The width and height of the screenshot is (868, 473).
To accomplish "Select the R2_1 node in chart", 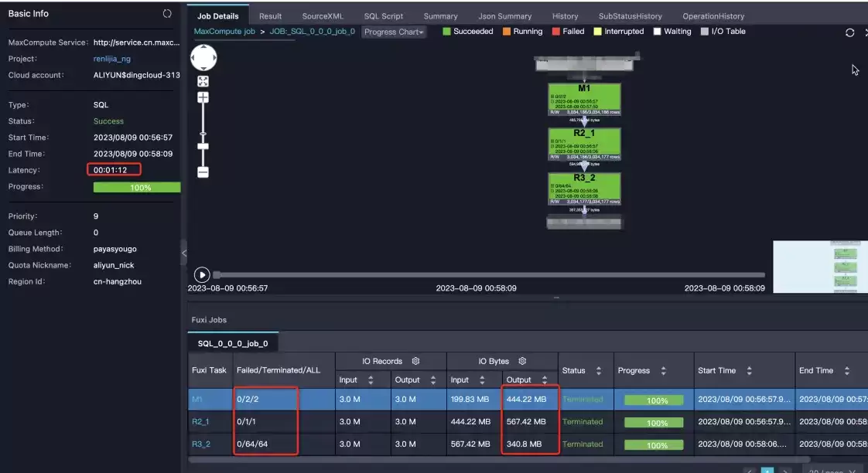I will point(584,144).
